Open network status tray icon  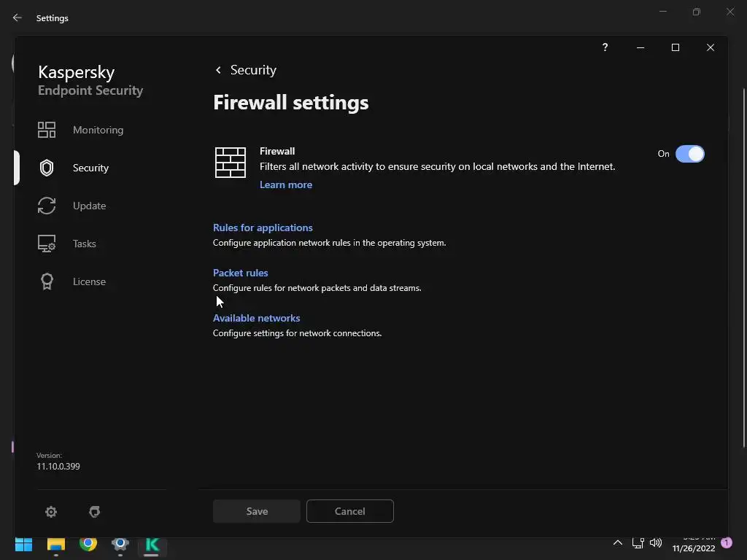pos(638,542)
